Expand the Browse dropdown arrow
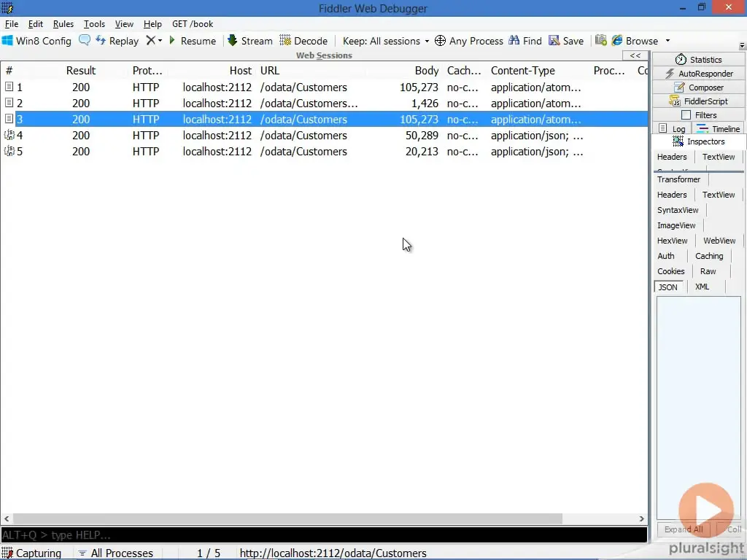 (x=667, y=41)
